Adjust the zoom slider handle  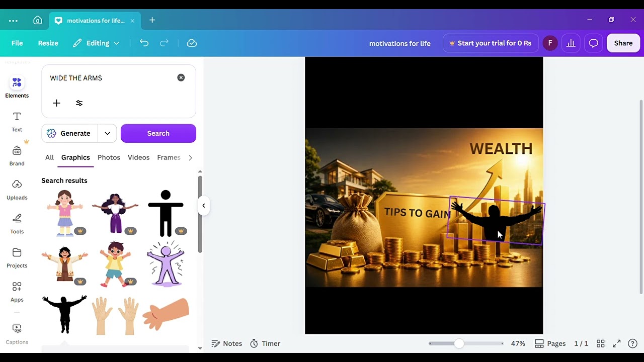[x=459, y=343]
